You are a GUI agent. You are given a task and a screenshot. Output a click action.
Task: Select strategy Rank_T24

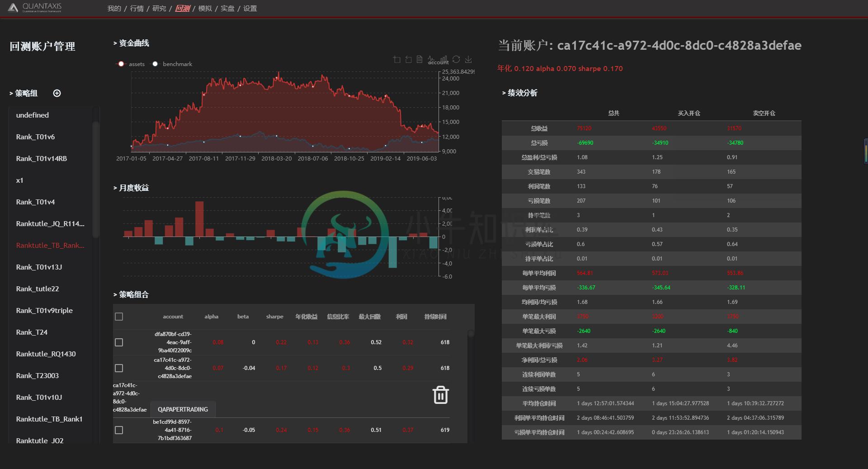(x=32, y=332)
